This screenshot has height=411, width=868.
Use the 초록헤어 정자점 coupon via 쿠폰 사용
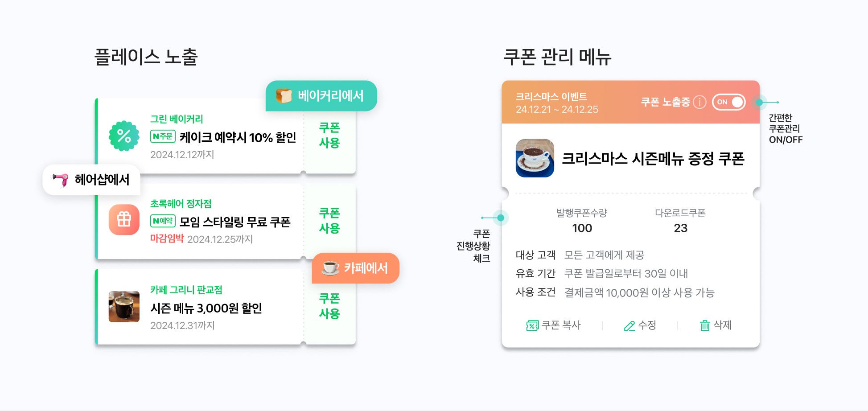(x=329, y=221)
